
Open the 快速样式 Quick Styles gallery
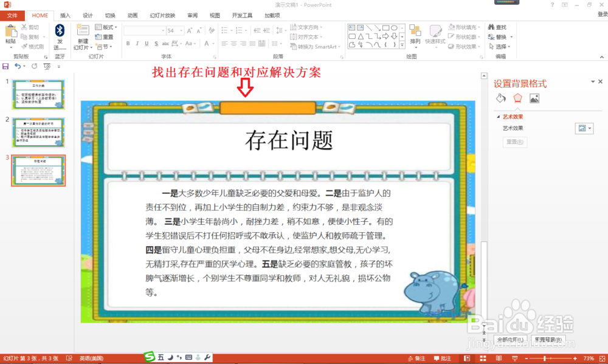coord(435,35)
